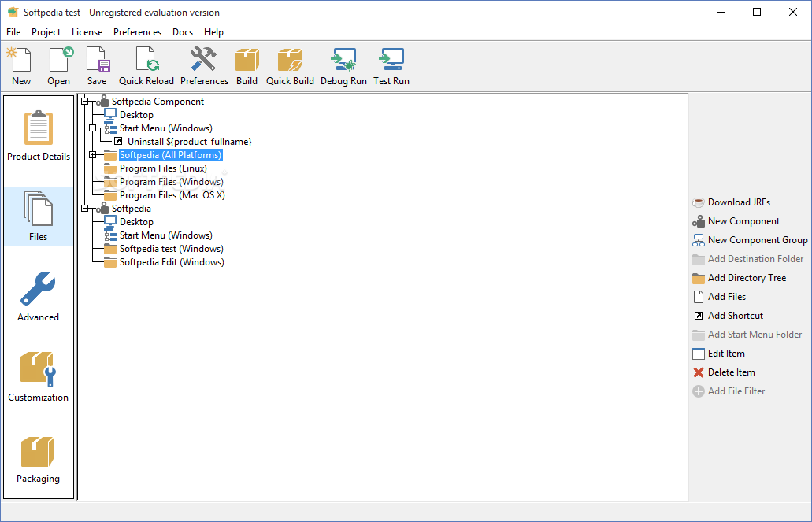Open the License menu
Screen dimensions: 812x522
click(87, 32)
